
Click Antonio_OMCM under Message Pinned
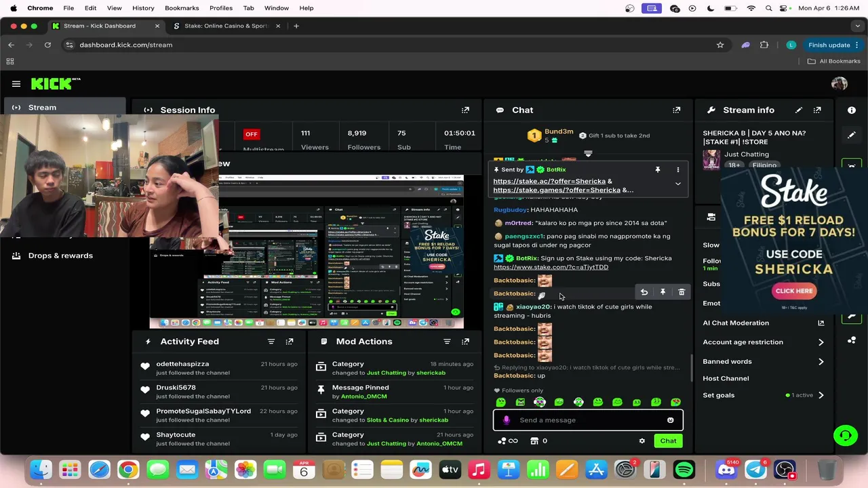point(363,396)
